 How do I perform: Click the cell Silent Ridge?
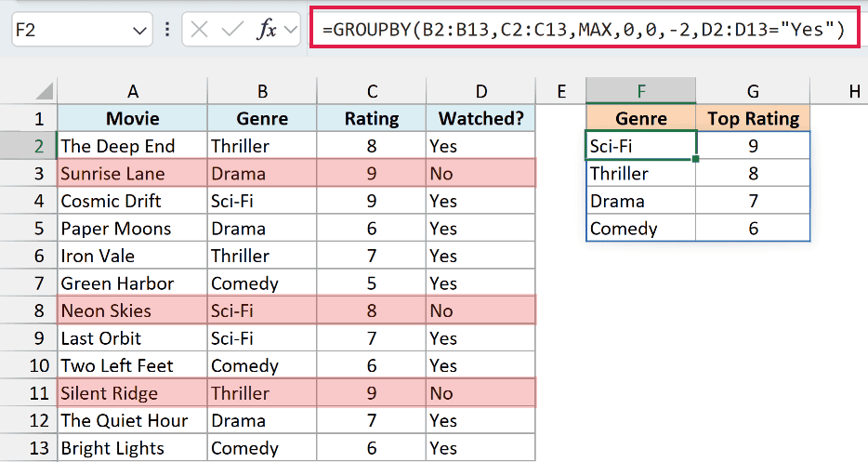point(132,393)
